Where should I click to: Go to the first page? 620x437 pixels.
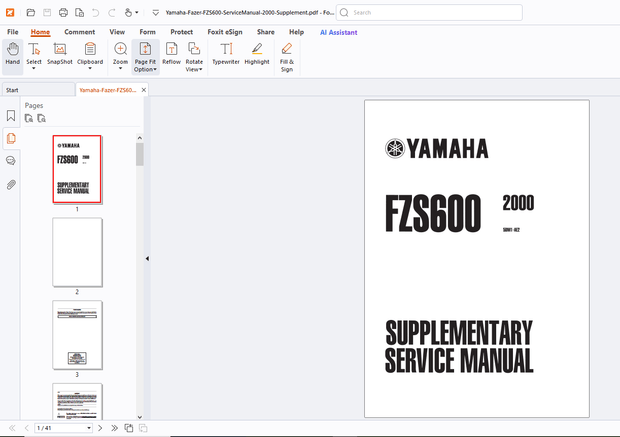click(x=12, y=428)
